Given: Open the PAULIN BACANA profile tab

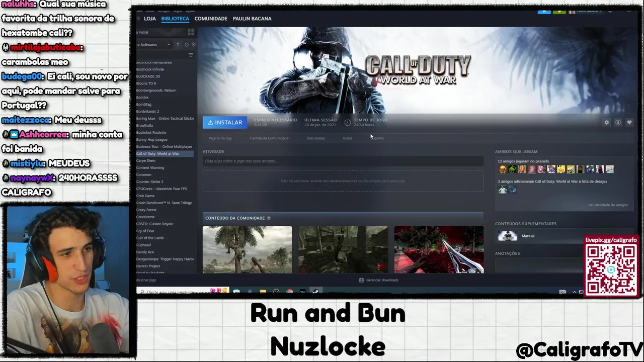Looking at the screenshot, I should [252, 19].
